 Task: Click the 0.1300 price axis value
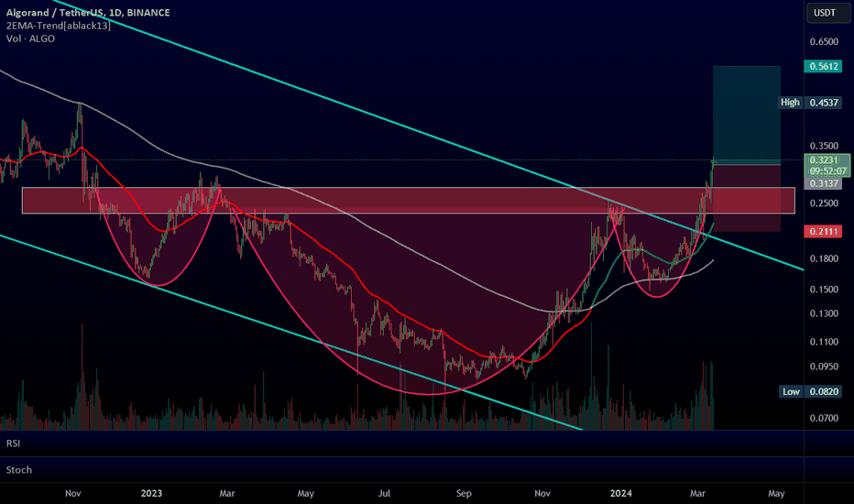824,313
